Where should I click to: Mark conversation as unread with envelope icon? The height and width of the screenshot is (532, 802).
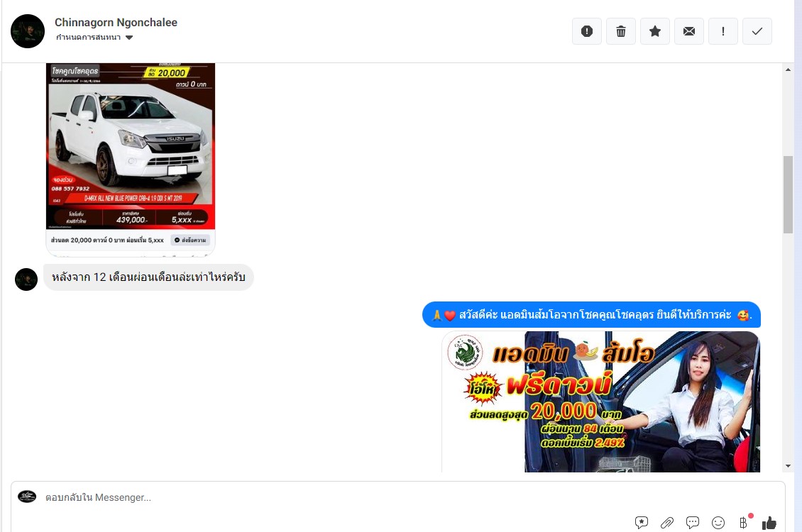[x=689, y=31]
